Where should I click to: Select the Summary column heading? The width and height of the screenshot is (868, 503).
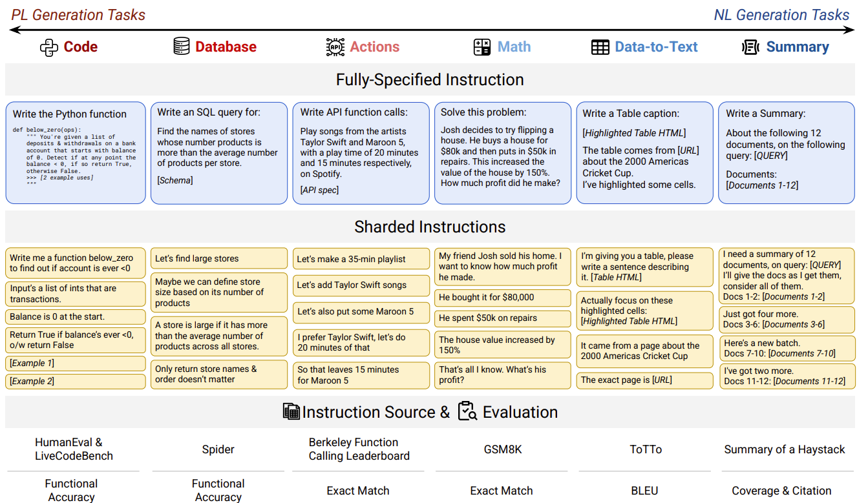pos(798,47)
